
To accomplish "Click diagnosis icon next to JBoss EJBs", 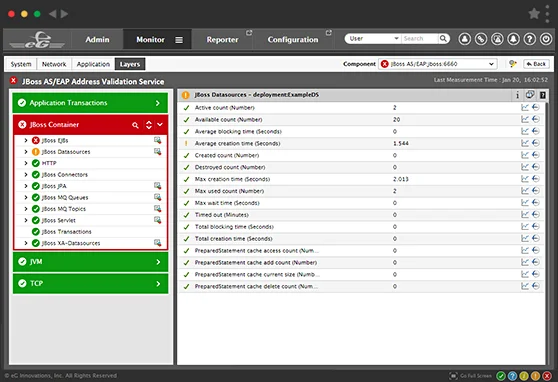I will point(157,140).
